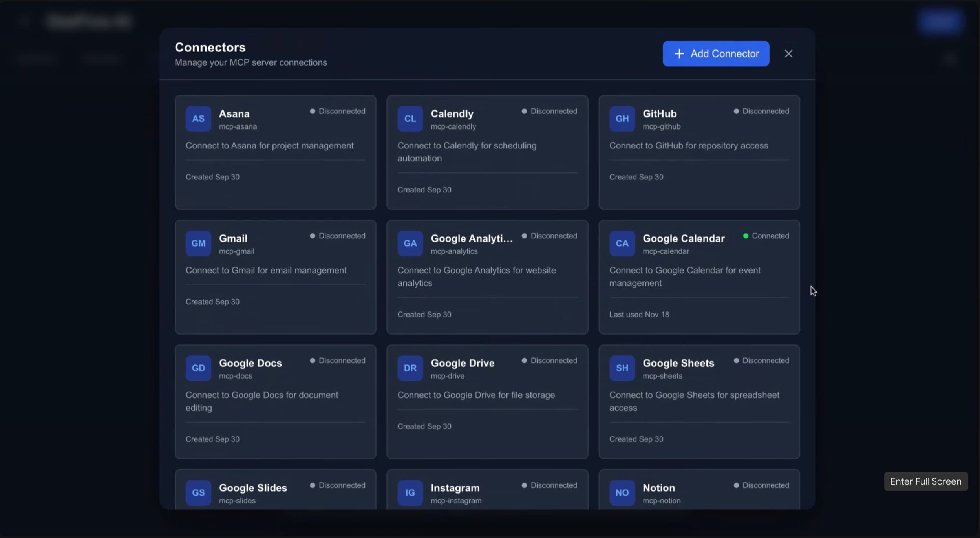This screenshot has height=538, width=980.
Task: Click the GitHub GH connector icon
Action: 622,119
